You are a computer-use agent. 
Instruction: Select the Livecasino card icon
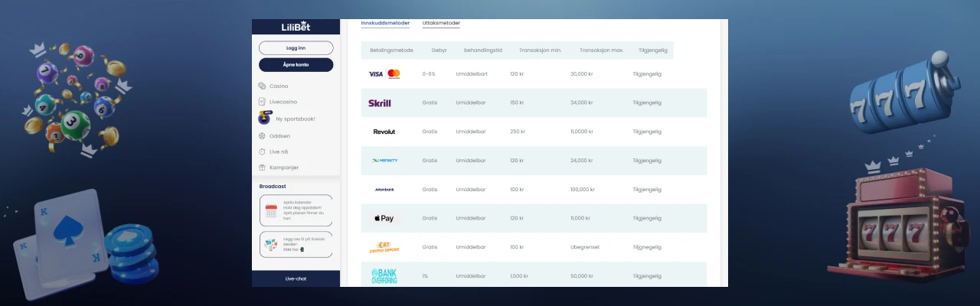(262, 102)
